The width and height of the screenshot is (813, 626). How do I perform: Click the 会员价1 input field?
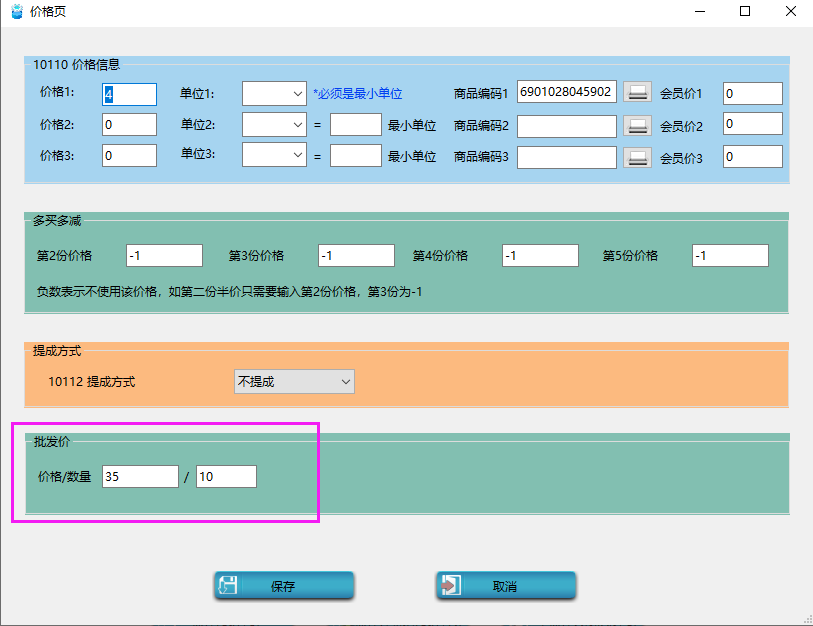(752, 93)
